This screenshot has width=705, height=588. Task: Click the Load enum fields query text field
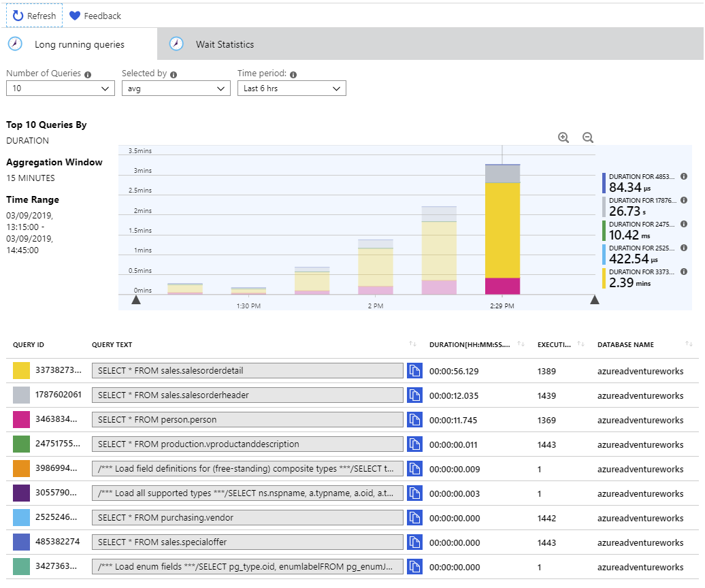(x=247, y=566)
